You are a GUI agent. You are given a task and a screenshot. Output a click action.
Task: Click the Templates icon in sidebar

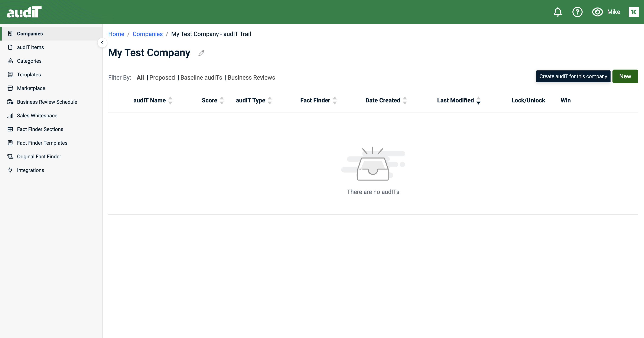pos(10,75)
